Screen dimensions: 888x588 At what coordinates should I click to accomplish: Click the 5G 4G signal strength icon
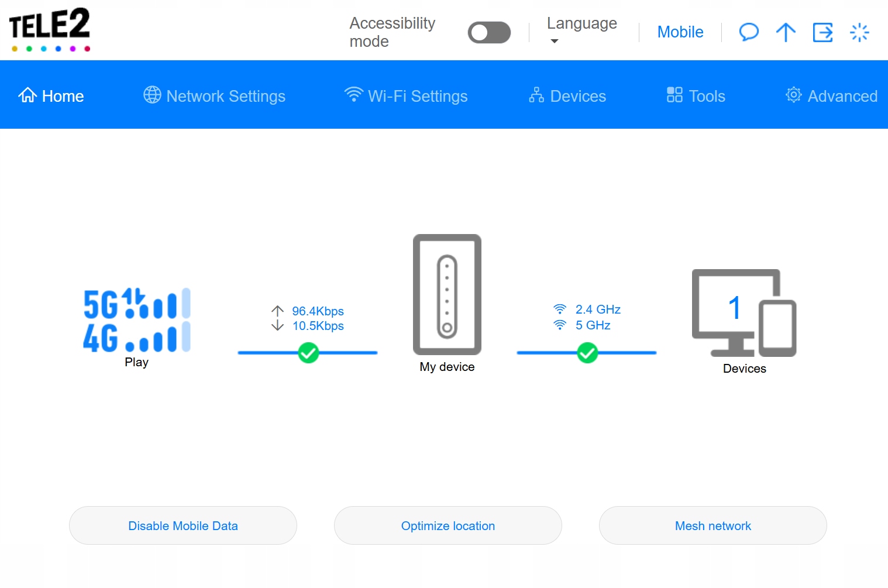(x=137, y=320)
